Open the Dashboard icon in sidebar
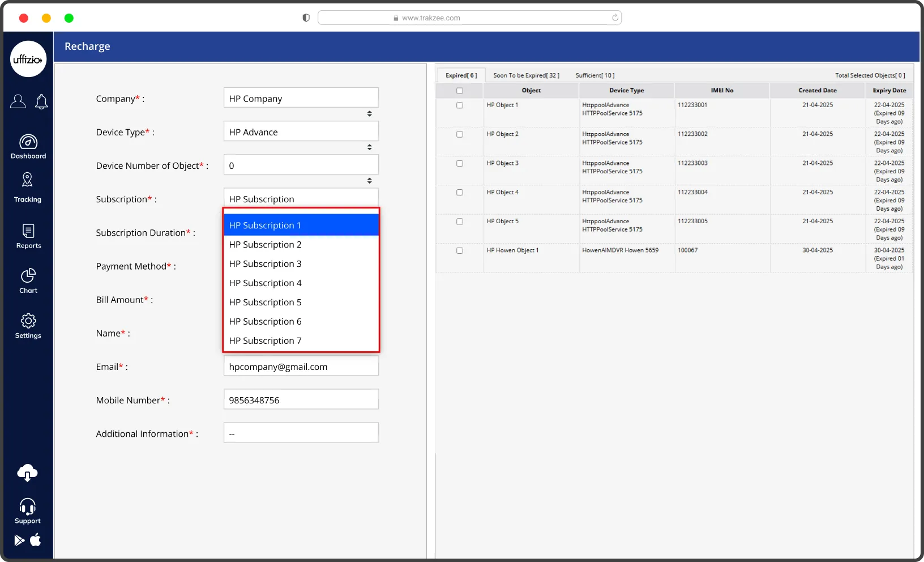924x562 pixels. point(28,142)
